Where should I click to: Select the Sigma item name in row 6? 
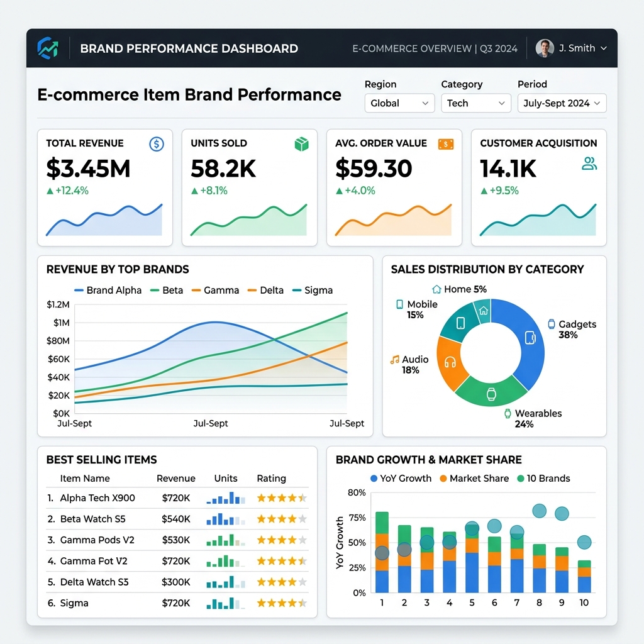coord(74,603)
